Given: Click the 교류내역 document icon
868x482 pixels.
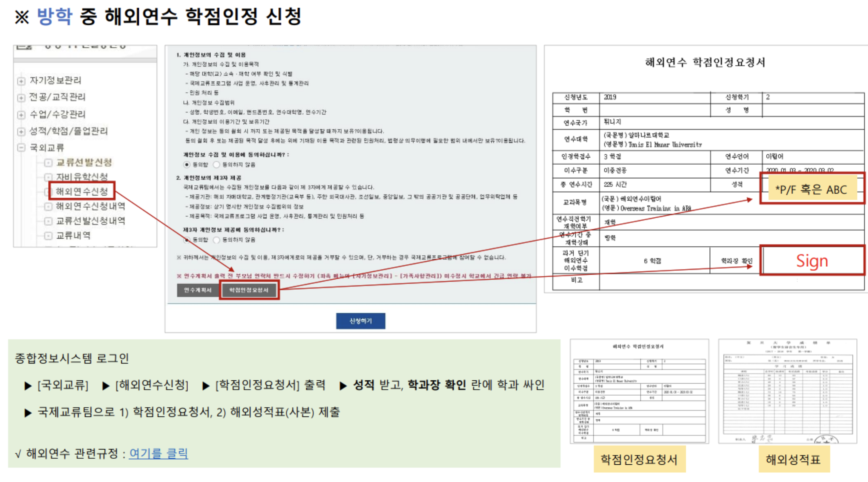Looking at the screenshot, I should click(48, 236).
